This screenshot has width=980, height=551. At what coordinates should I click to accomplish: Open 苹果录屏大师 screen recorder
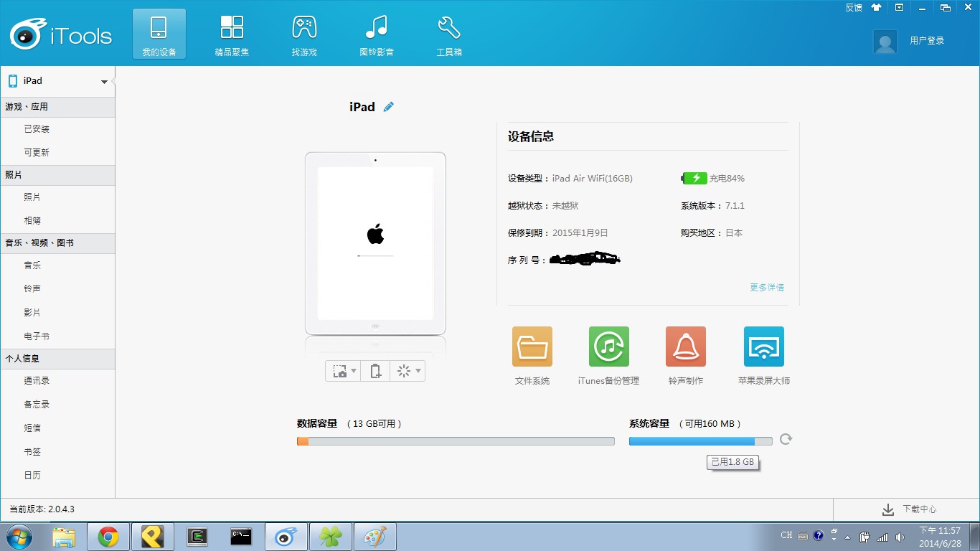click(x=763, y=347)
